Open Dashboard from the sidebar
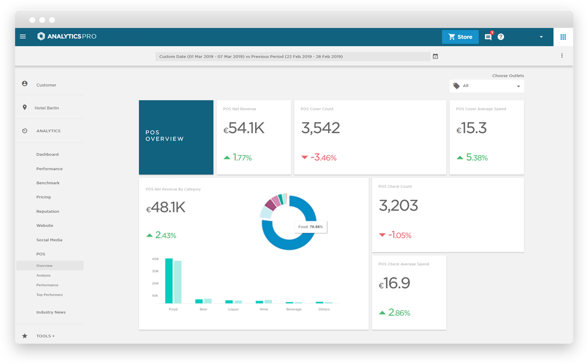588x364 pixels. tap(48, 155)
